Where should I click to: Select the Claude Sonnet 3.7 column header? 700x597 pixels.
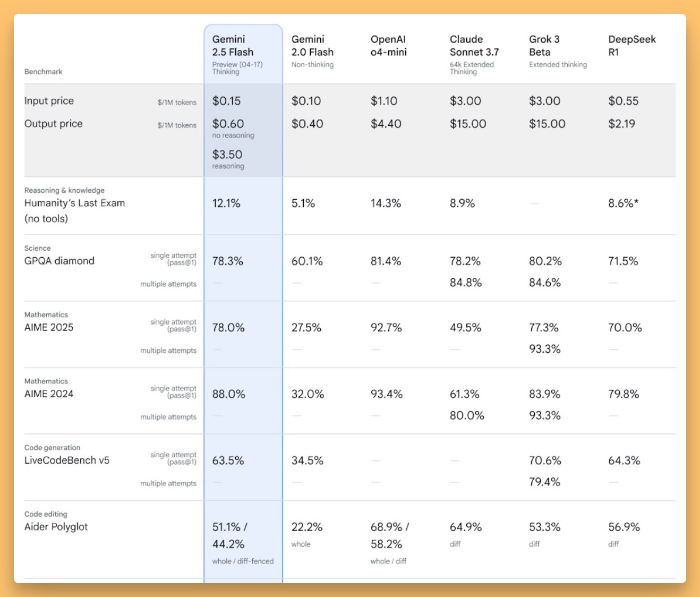coord(474,46)
